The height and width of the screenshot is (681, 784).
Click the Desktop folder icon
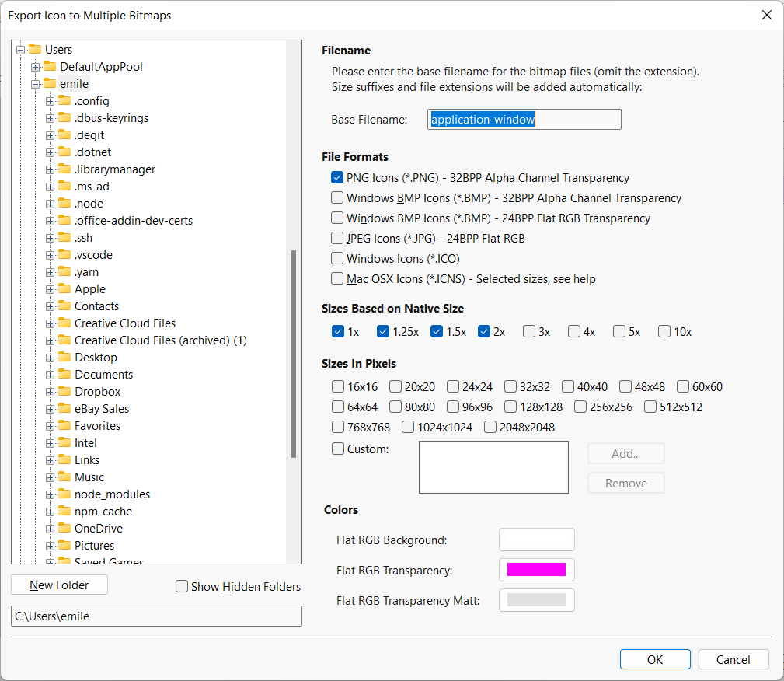pyautogui.click(x=64, y=358)
